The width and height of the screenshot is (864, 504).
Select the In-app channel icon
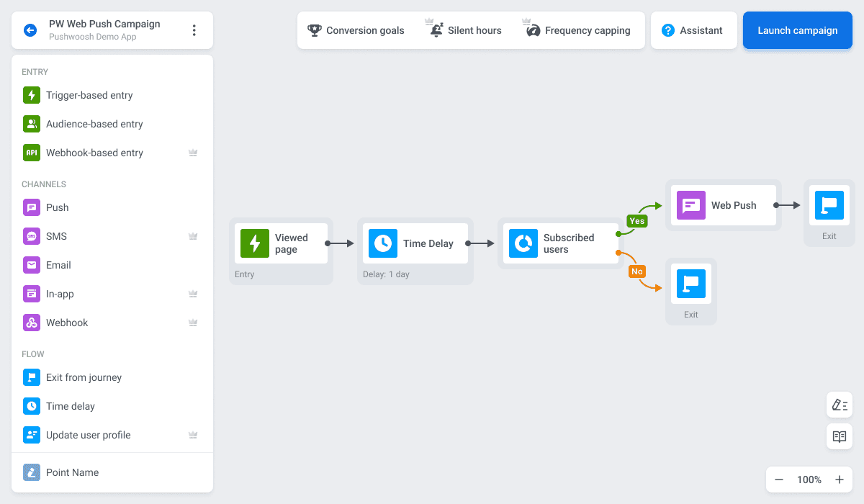tap(32, 294)
